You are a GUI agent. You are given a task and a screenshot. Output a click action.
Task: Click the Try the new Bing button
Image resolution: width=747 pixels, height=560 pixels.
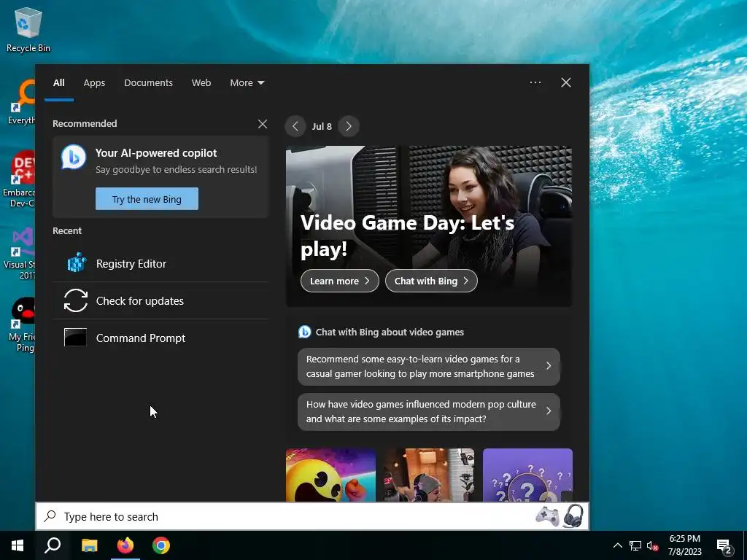tap(147, 198)
